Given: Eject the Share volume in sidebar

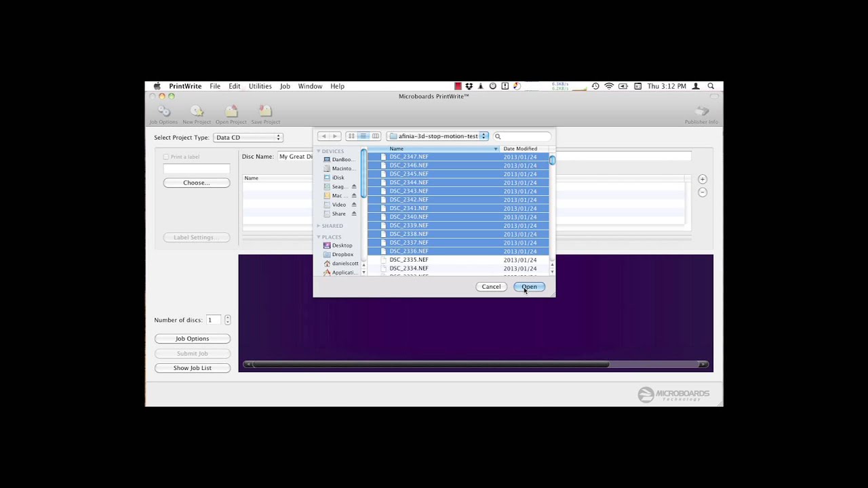Looking at the screenshot, I should click(x=354, y=213).
